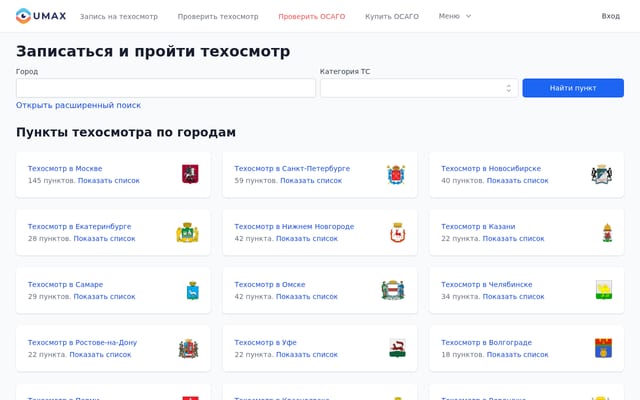Viewport: 640px width, 400px height.
Task: Focus the Город input field
Action: [x=166, y=88]
